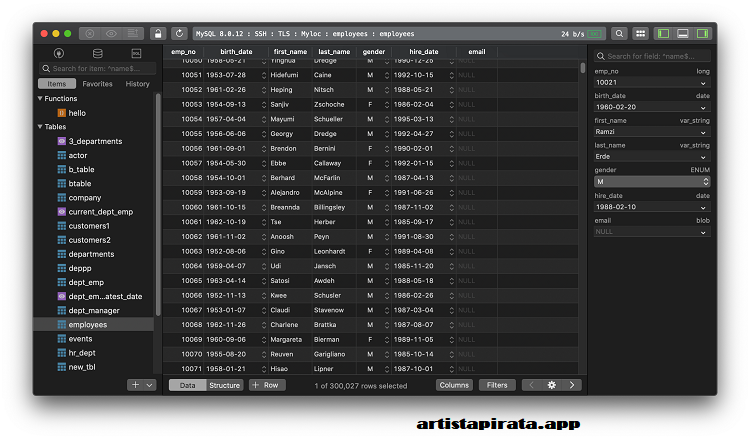This screenshot has height=439, width=750.
Task: Click birth_date stepper in row 10051
Action: (x=264, y=76)
